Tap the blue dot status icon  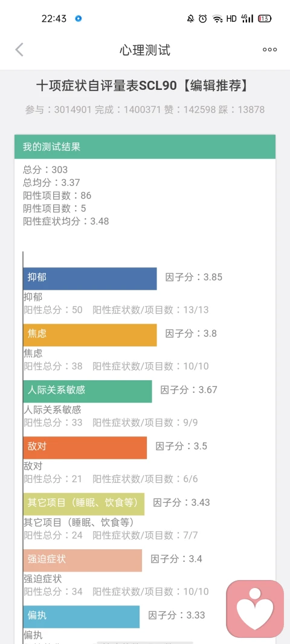(x=78, y=19)
